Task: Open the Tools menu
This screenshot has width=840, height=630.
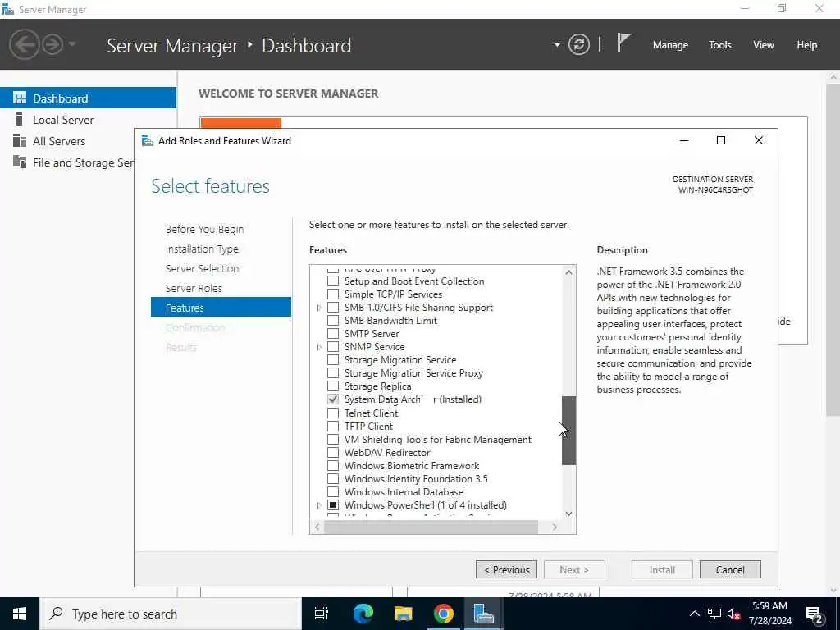Action: click(x=720, y=45)
